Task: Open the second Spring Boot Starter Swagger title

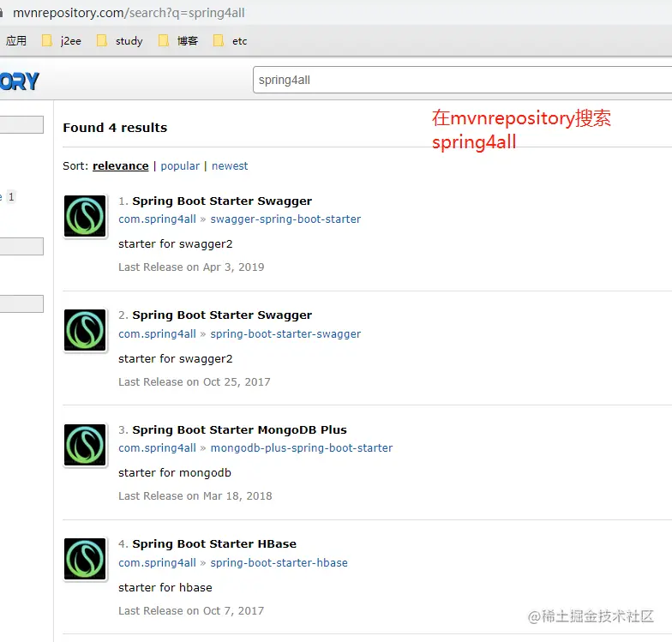Action: point(222,315)
